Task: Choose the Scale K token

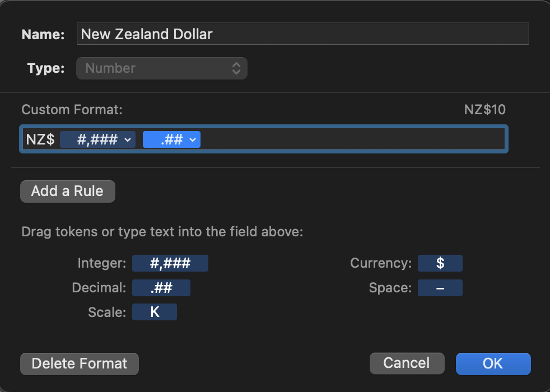Action: 155,312
